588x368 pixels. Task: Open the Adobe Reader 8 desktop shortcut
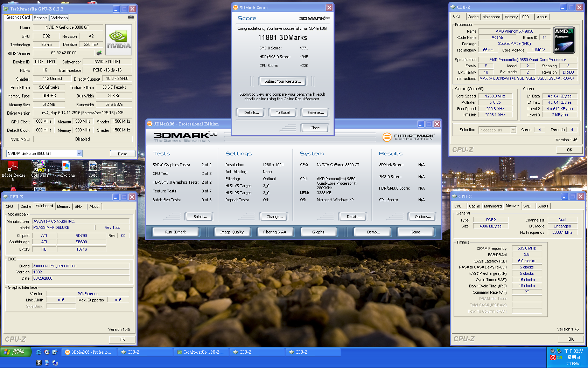point(13,171)
